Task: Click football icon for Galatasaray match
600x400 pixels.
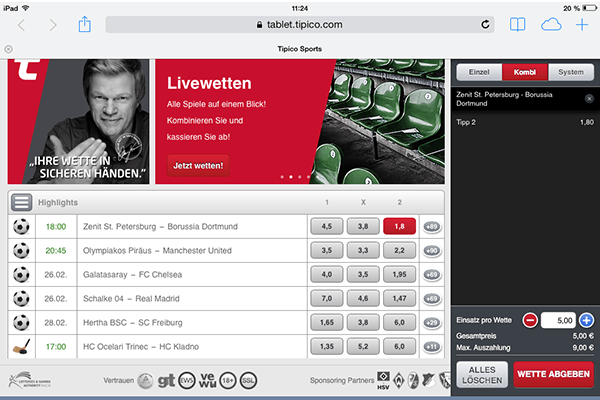Action: [x=21, y=274]
